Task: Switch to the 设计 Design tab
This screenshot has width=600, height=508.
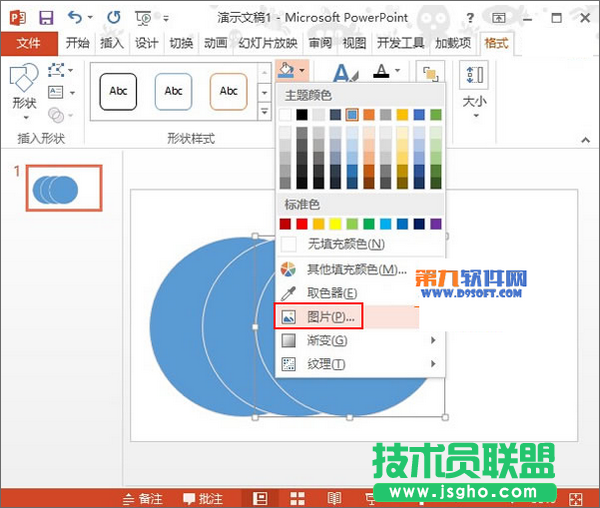Action: click(146, 43)
